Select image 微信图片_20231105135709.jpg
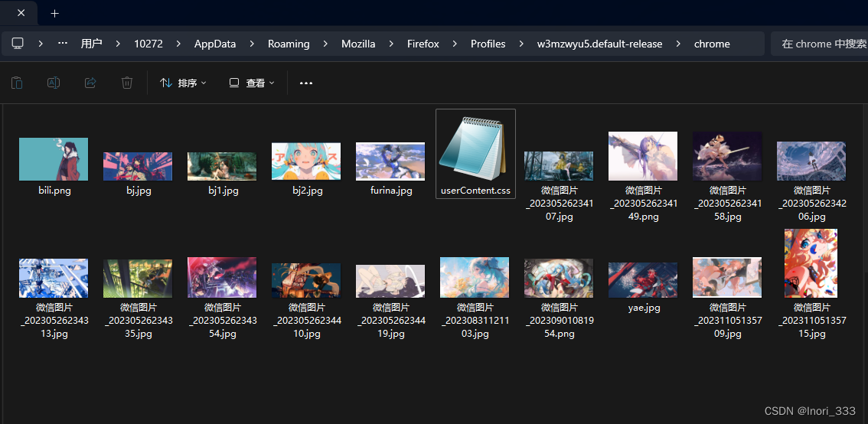Screen dimensions: 868x424 tap(727, 277)
